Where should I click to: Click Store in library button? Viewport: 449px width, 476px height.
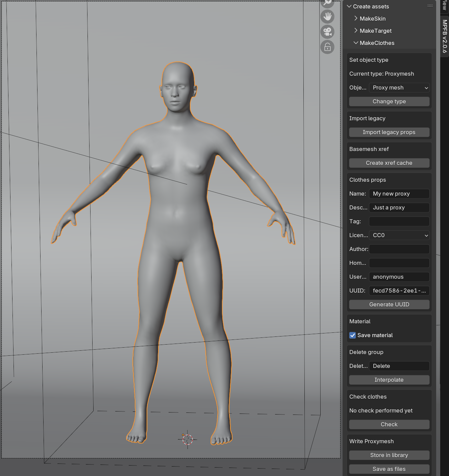(x=389, y=455)
